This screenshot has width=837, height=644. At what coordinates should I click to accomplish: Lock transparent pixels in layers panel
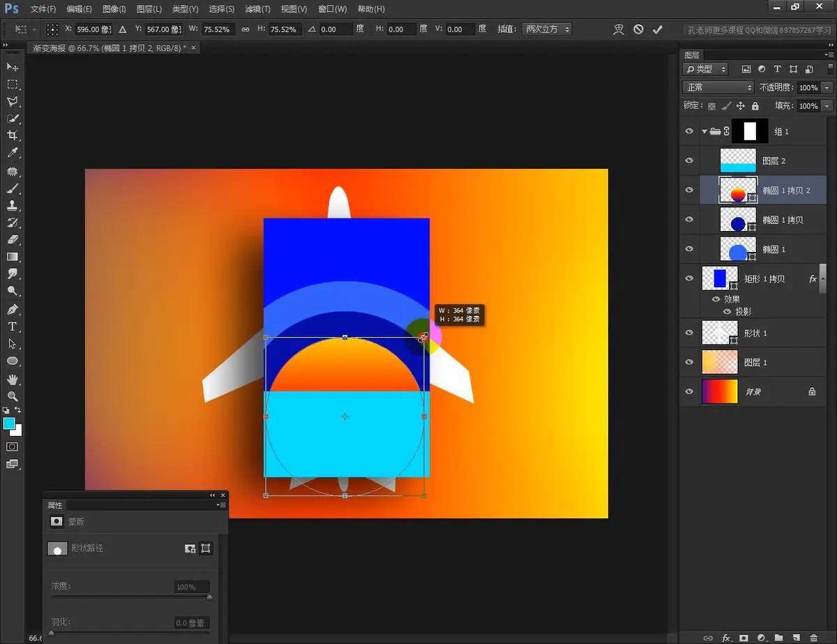tap(711, 106)
